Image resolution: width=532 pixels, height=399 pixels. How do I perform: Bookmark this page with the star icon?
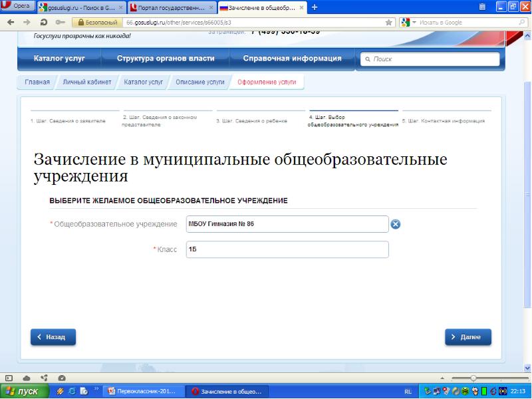388,22
